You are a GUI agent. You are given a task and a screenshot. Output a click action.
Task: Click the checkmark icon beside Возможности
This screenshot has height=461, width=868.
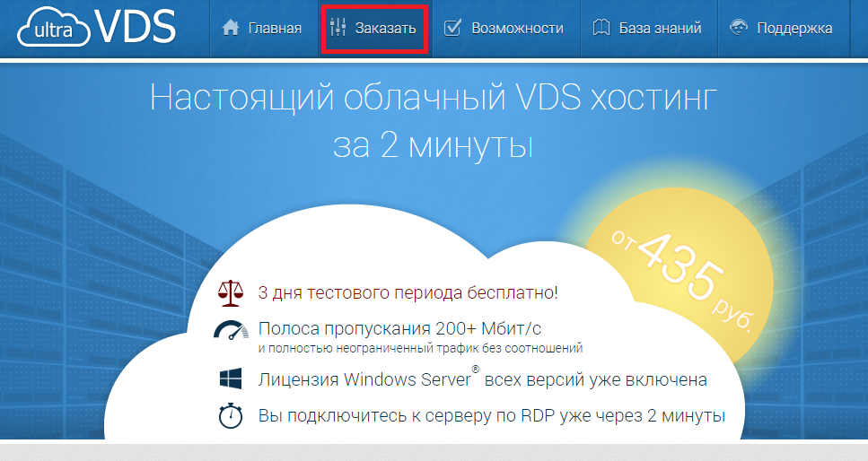[x=452, y=28]
